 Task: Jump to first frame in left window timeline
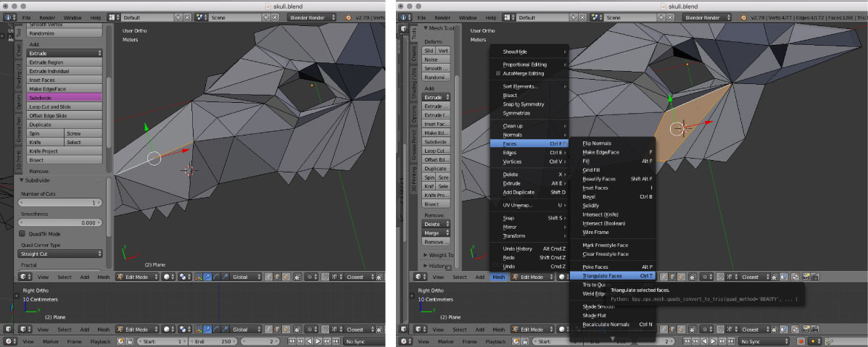292,341
